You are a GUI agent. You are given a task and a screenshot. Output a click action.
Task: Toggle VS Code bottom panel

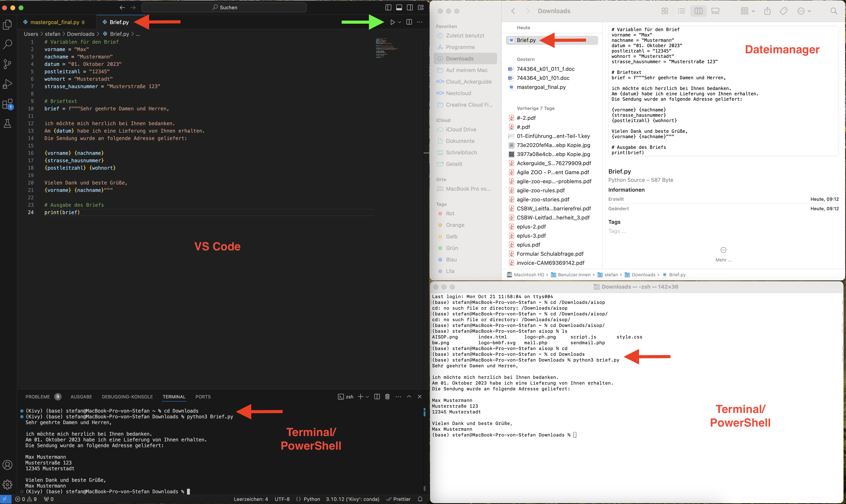pos(399,7)
